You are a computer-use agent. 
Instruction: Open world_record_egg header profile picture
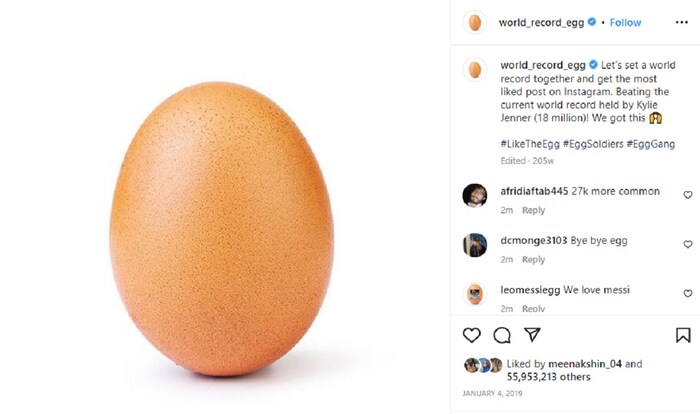pos(475,22)
